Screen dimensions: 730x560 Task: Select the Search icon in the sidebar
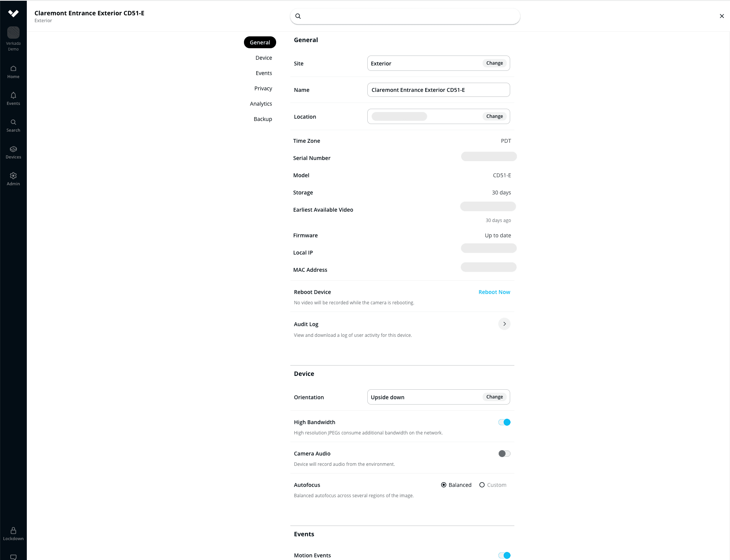[x=13, y=125]
